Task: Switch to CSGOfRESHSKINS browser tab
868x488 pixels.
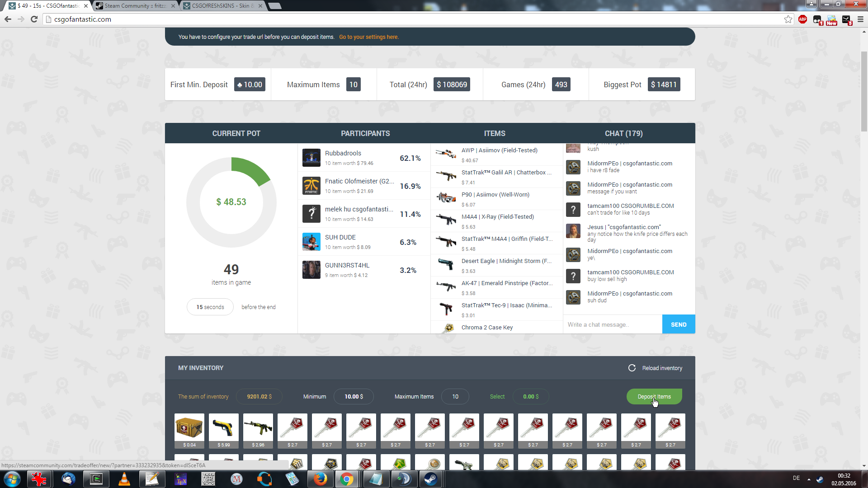Action: click(221, 6)
